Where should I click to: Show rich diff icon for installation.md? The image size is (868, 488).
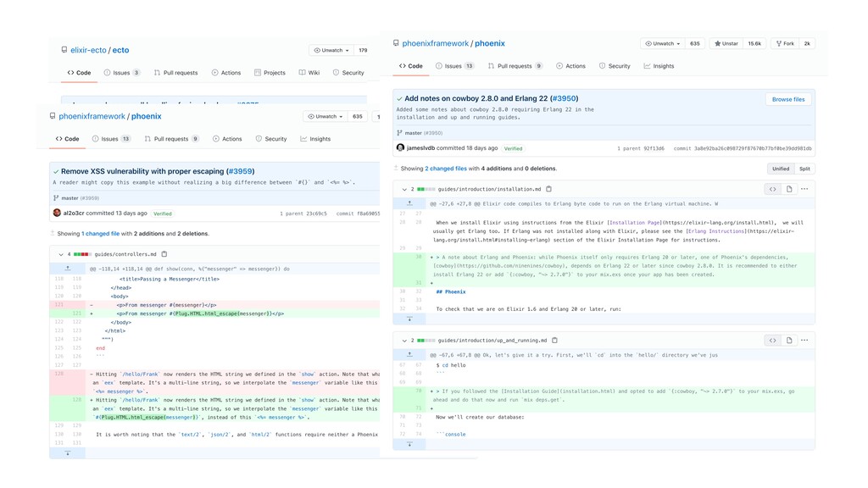[x=789, y=189]
